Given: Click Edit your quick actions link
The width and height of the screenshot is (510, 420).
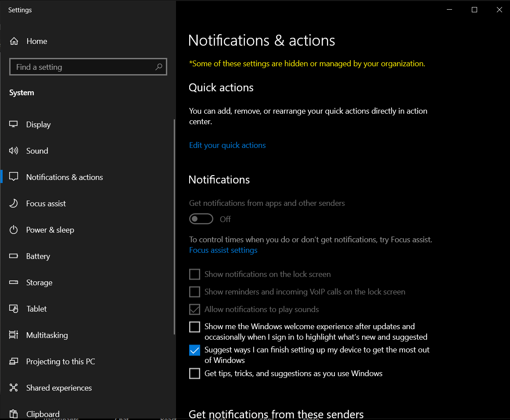Looking at the screenshot, I should tap(227, 145).
